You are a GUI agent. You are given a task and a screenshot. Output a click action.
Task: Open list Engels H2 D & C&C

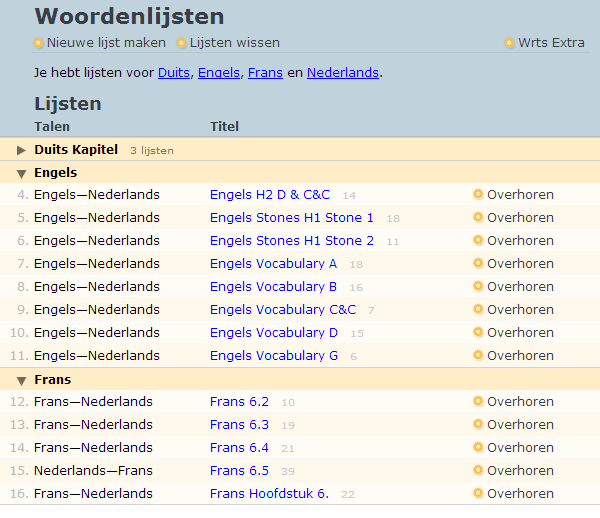[270, 195]
